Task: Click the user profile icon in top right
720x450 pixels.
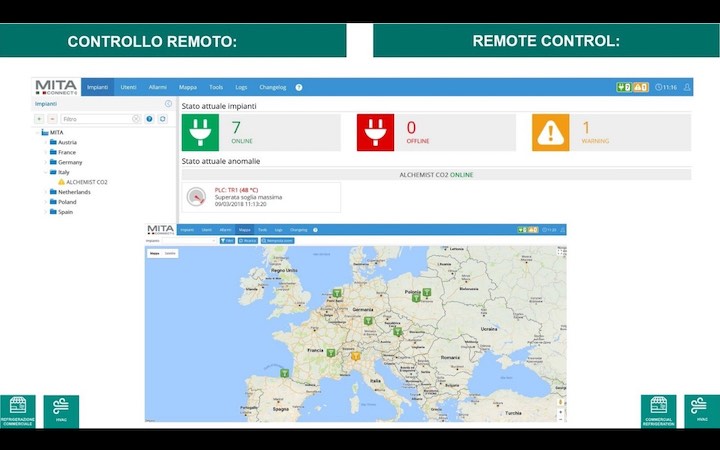Action: tap(687, 88)
